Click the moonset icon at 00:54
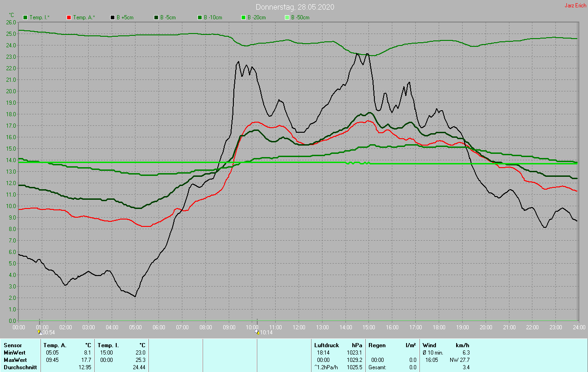The height and width of the screenshot is (372, 588). coord(40,331)
